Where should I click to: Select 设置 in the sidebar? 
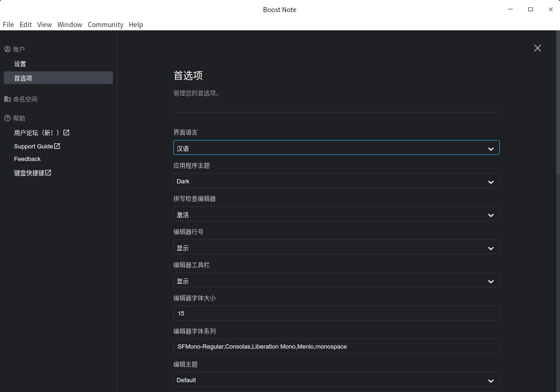click(20, 64)
